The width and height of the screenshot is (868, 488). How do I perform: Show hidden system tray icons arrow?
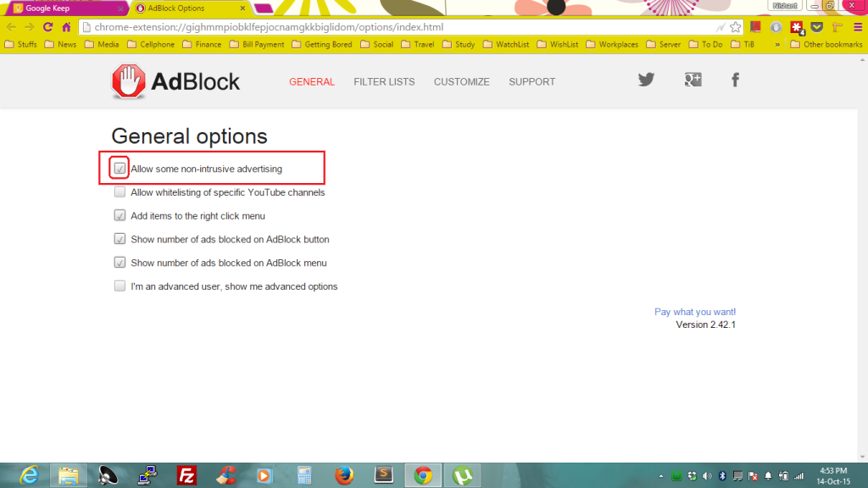coord(660,475)
